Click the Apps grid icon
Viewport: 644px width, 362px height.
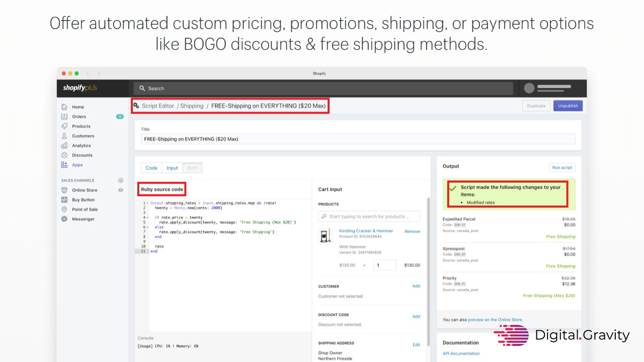click(64, 165)
